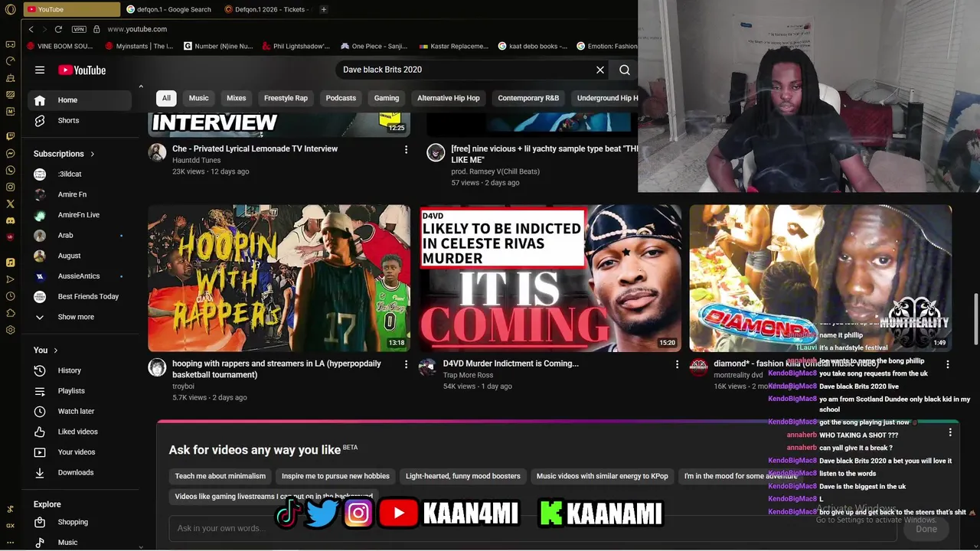Open options for Che Lyrical Lemonade video

click(407, 149)
